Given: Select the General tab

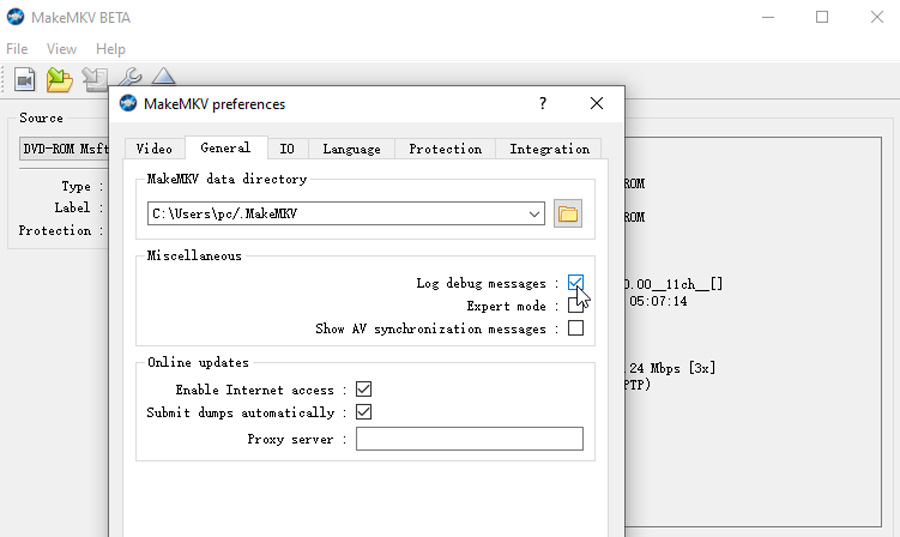Looking at the screenshot, I should click(x=226, y=148).
